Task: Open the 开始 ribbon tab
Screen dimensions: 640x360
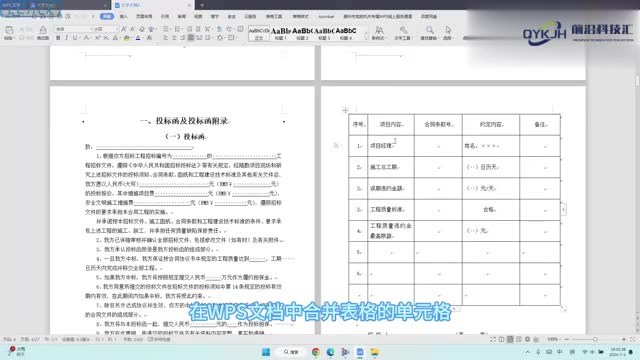Action: pyautogui.click(x=107, y=16)
